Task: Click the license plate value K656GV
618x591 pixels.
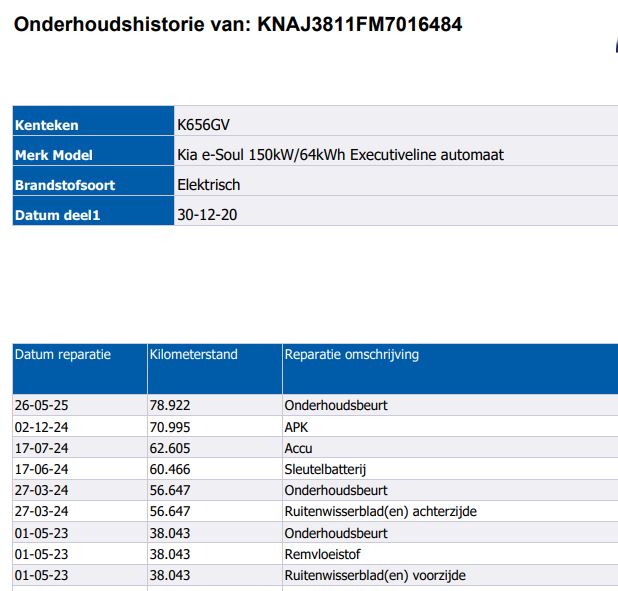Action: 203,125
